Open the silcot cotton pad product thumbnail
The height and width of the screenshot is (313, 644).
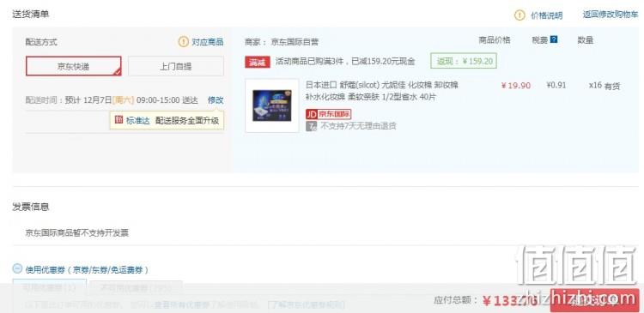point(272,105)
